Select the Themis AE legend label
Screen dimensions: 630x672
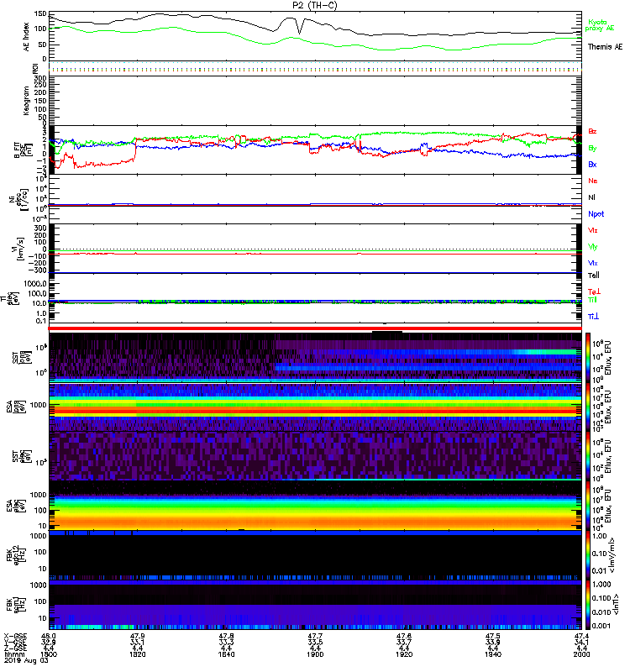pyautogui.click(x=605, y=47)
